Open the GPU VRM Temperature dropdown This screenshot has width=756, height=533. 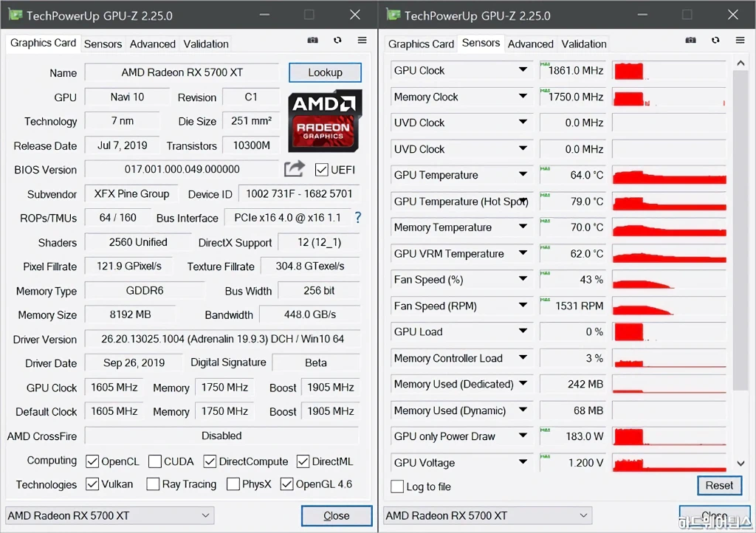click(523, 253)
